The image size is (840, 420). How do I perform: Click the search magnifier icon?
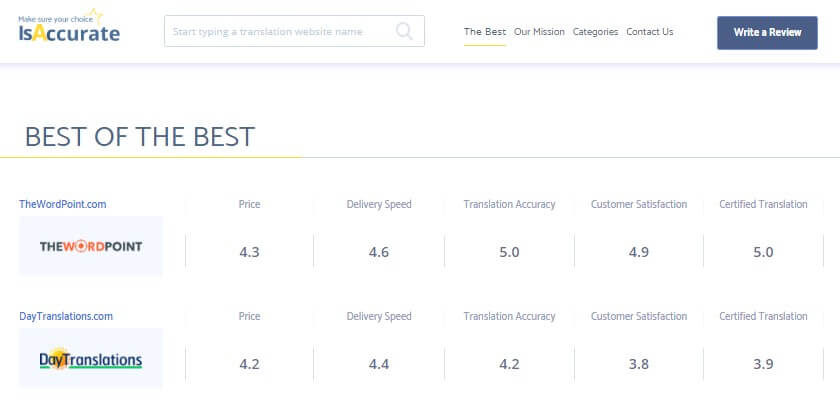pyautogui.click(x=404, y=31)
